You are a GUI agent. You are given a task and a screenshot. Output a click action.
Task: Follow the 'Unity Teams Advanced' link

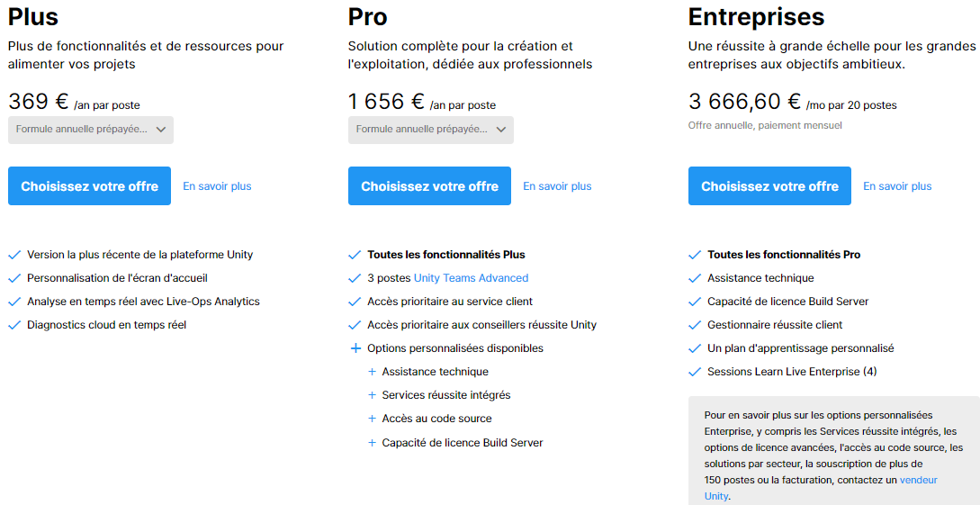(471, 278)
